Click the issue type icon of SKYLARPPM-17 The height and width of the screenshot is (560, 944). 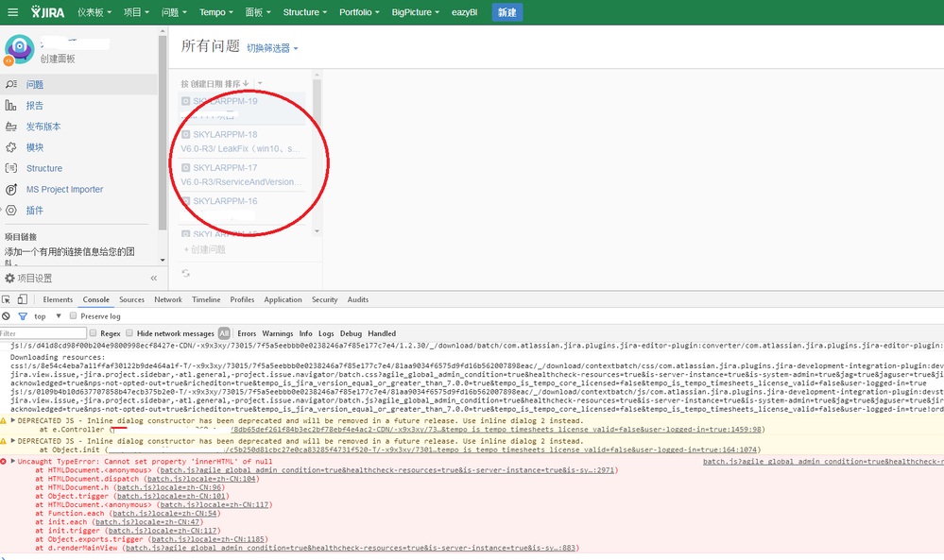(x=186, y=167)
